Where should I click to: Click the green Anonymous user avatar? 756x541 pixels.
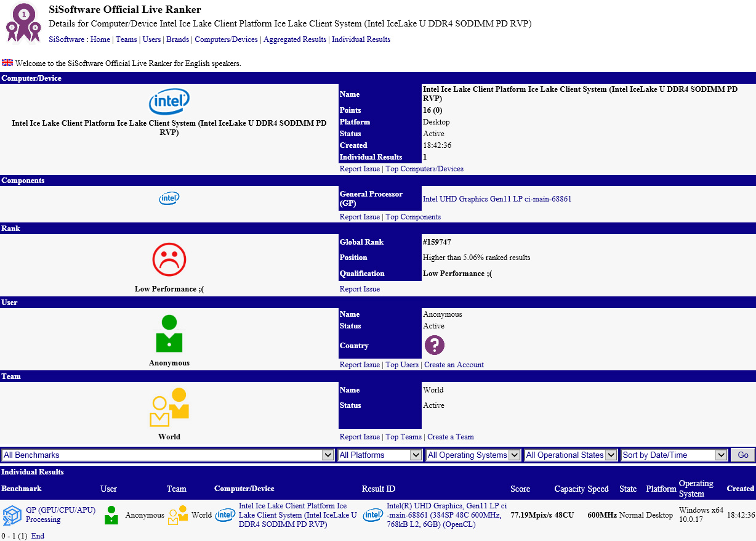[169, 333]
